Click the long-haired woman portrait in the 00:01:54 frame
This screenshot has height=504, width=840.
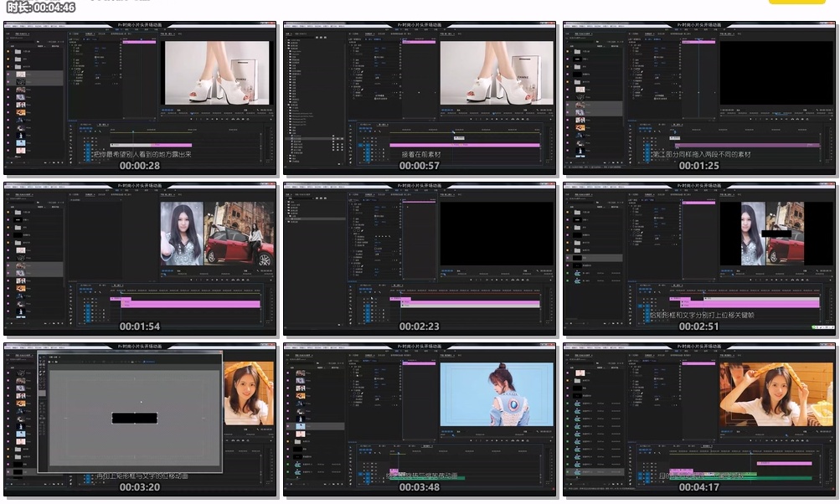(x=182, y=234)
